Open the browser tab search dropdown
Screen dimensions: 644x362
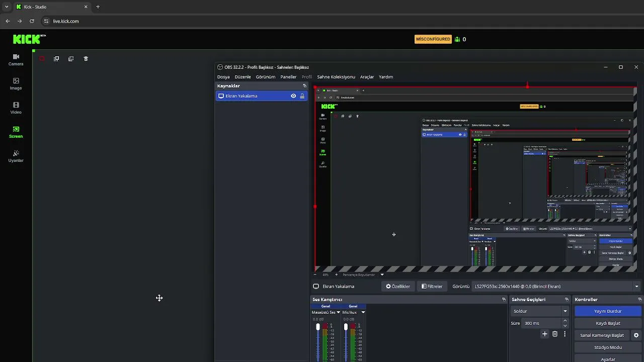pyautogui.click(x=7, y=7)
